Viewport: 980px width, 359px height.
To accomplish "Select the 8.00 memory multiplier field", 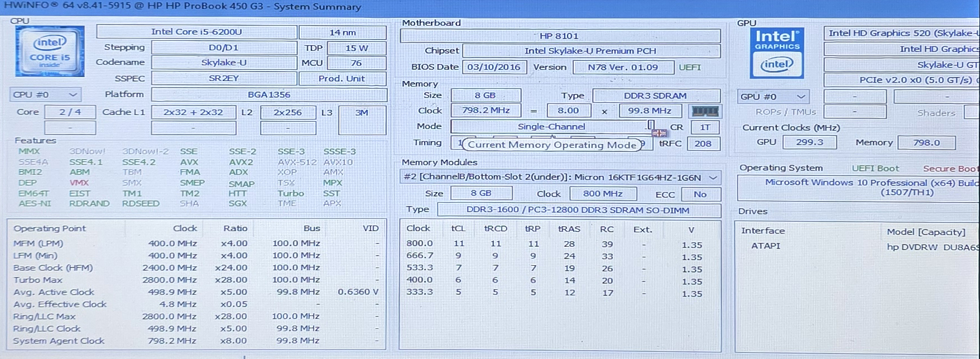I will point(568,111).
